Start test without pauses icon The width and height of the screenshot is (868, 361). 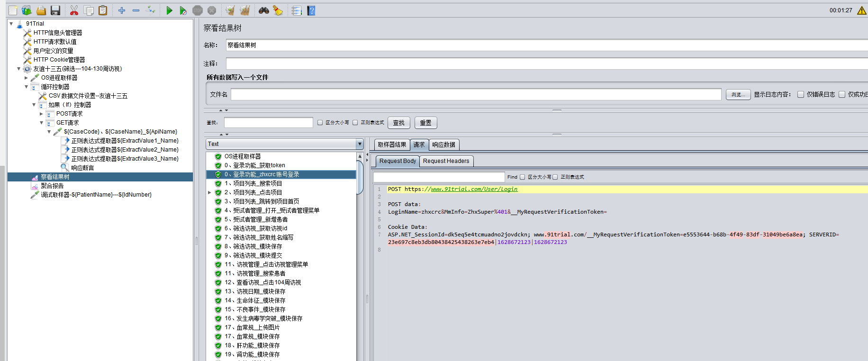[183, 10]
